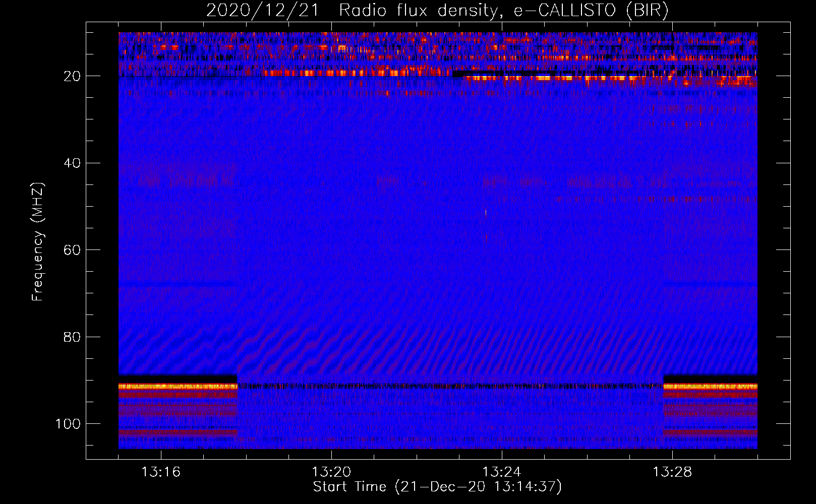Click the 60 frequency tick label

tap(72, 250)
